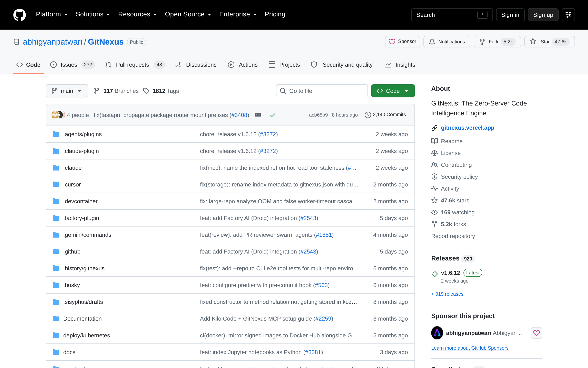Open pull request #3408 link
This screenshot has height=368, width=588.
pos(239,115)
